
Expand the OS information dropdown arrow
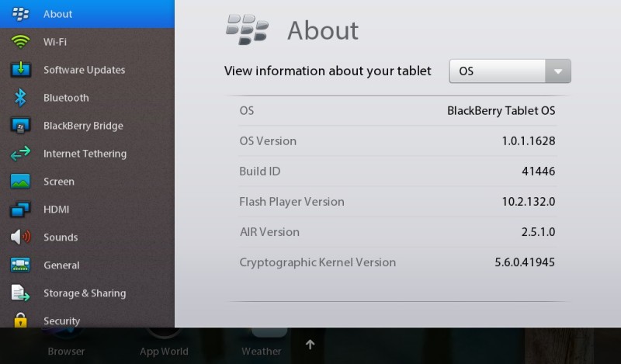point(558,71)
